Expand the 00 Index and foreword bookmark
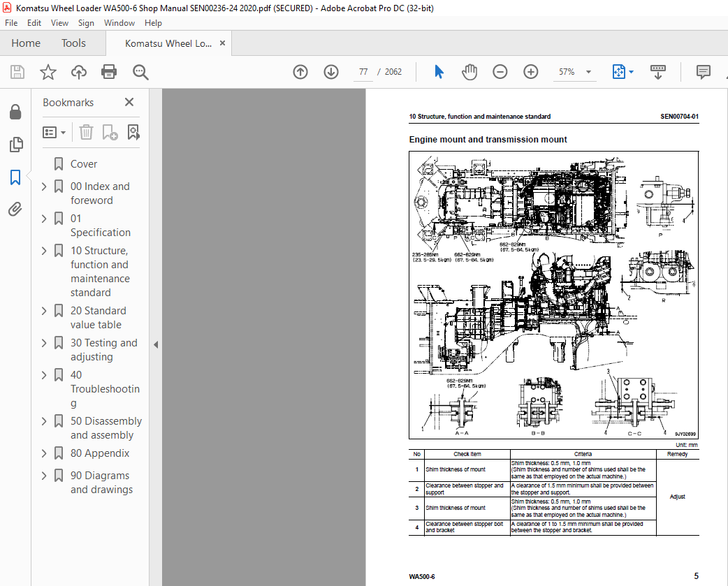The width and height of the screenshot is (728, 586). pos(44,186)
